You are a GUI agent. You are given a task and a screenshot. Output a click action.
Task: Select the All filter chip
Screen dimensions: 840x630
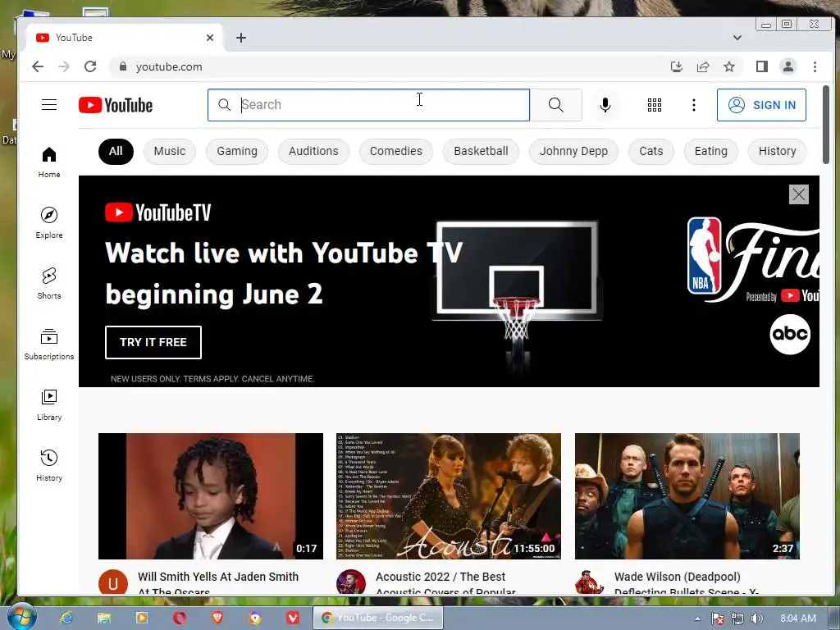coord(116,151)
